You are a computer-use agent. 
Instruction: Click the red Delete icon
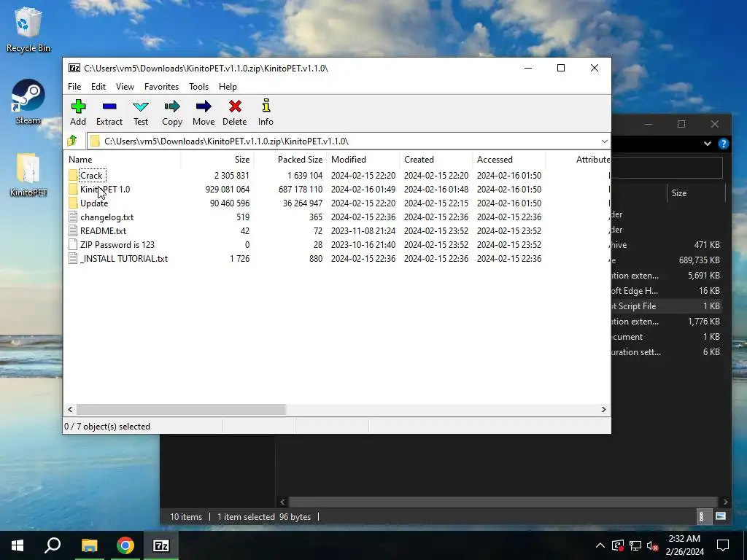click(235, 106)
